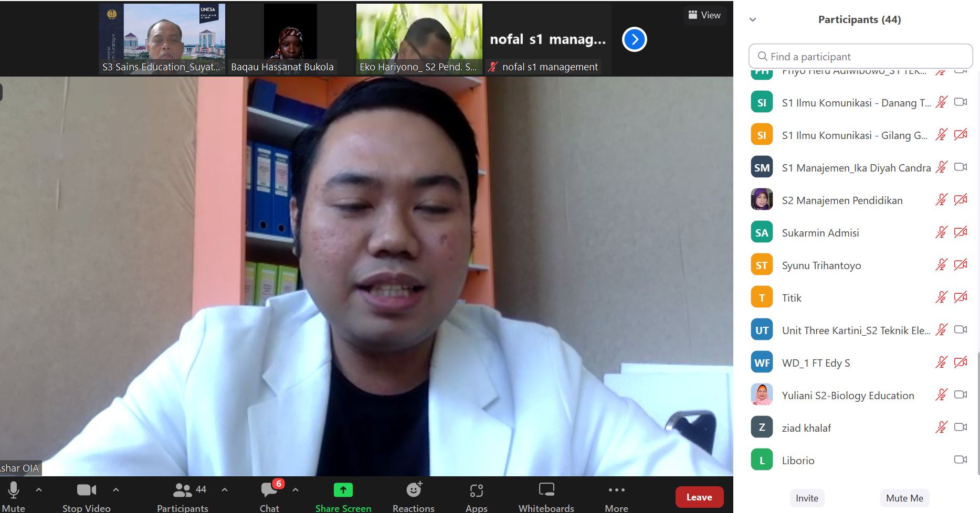The width and height of the screenshot is (980, 513).
Task: Click the More options ellipsis icon
Action: pos(616,490)
